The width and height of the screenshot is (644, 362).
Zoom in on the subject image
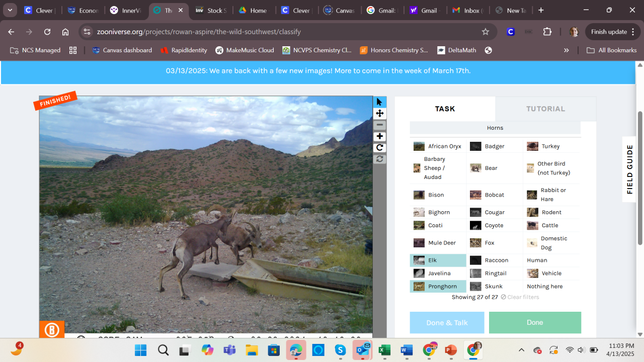(380, 136)
